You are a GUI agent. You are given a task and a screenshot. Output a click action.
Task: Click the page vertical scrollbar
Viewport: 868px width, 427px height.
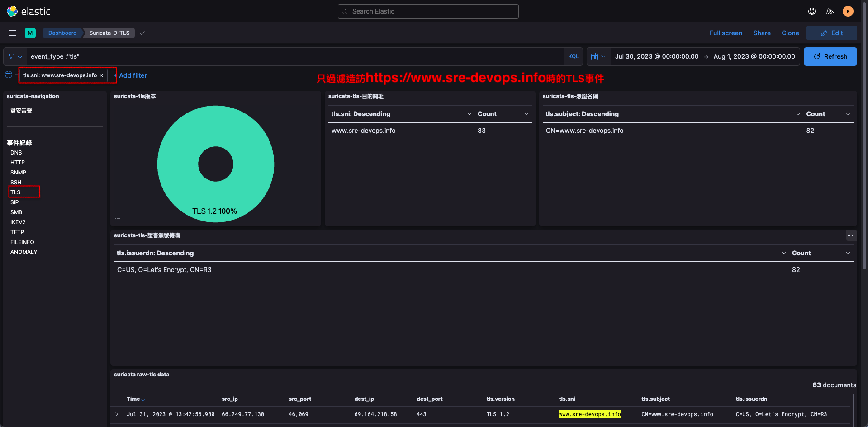coord(865,136)
